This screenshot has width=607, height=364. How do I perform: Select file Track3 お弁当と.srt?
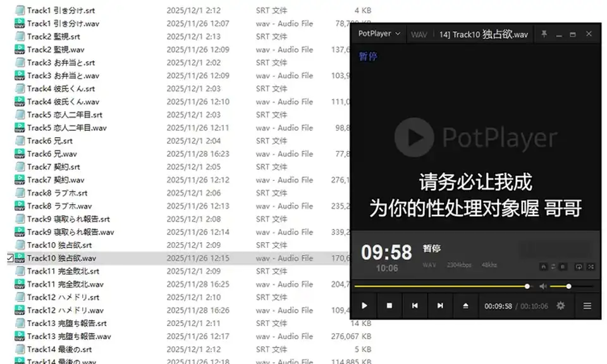(x=61, y=63)
